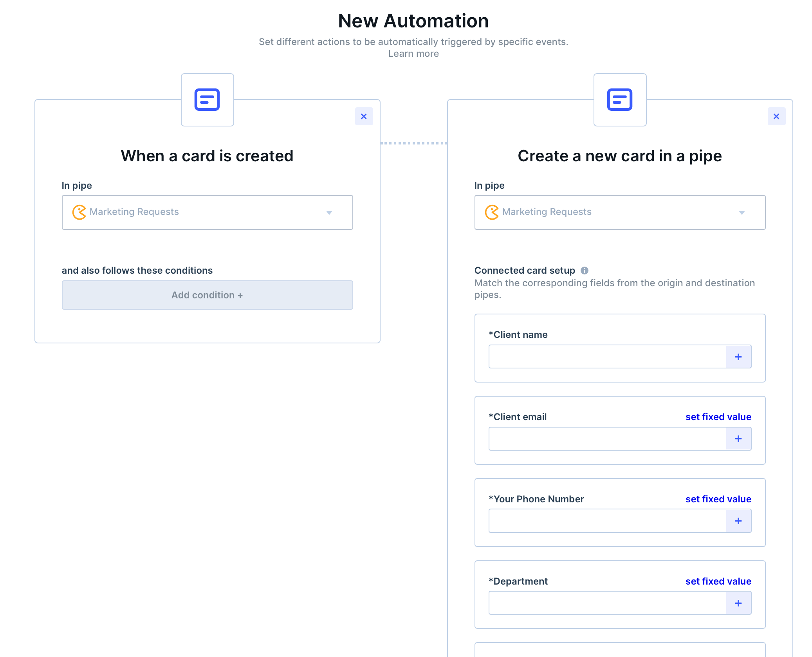Click 'set fixed value' for Your Phone Number
The image size is (812, 657).
[x=718, y=499]
